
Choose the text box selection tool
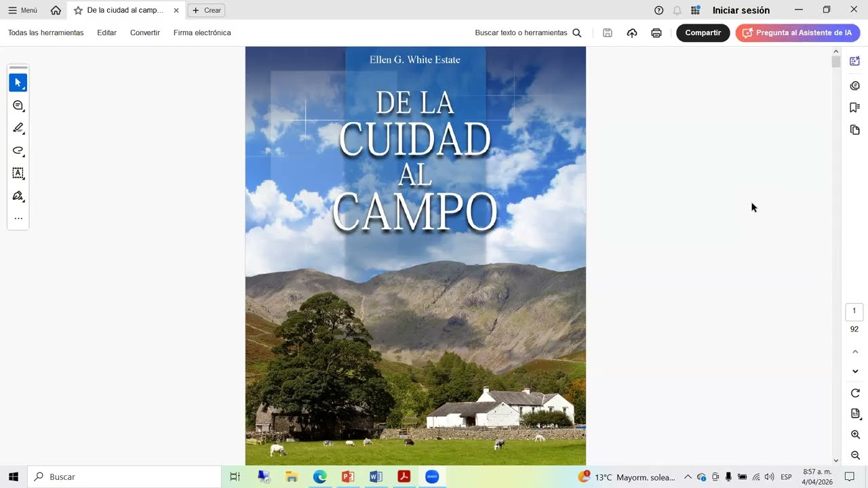tap(18, 174)
